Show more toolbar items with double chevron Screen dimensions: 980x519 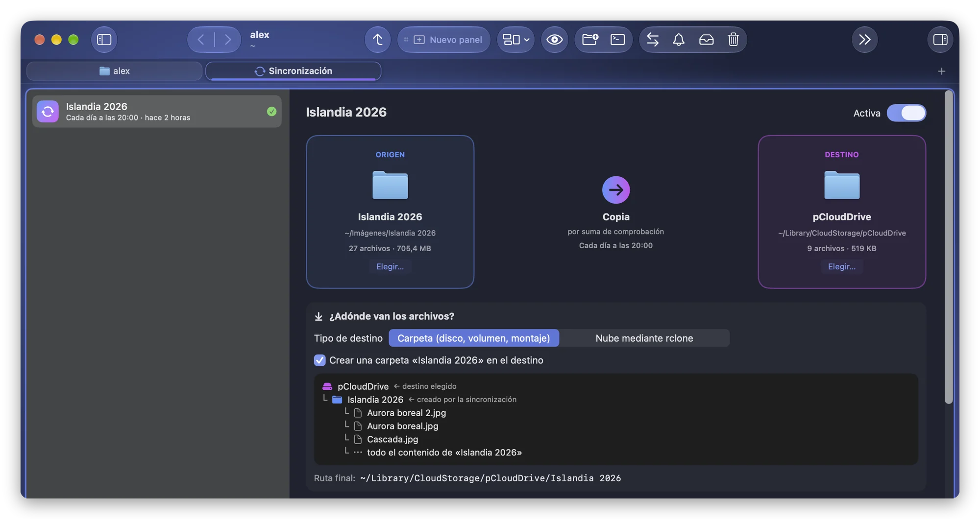point(865,40)
